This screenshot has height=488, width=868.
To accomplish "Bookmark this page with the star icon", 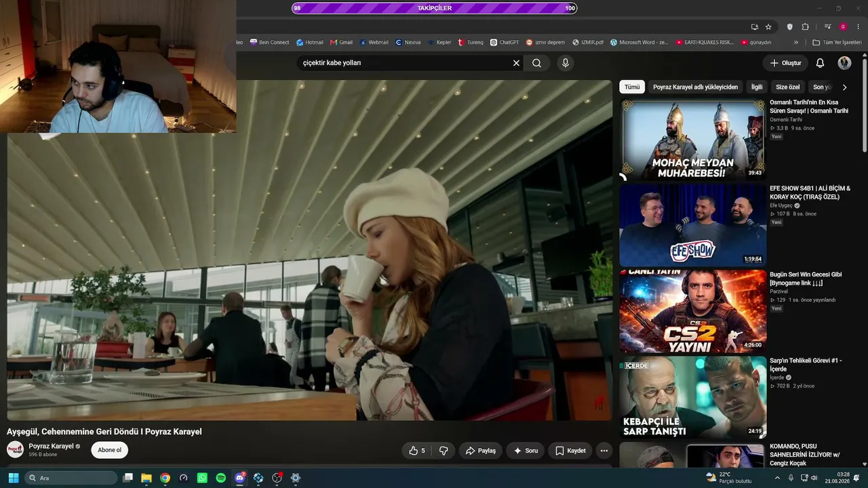I will point(768,26).
